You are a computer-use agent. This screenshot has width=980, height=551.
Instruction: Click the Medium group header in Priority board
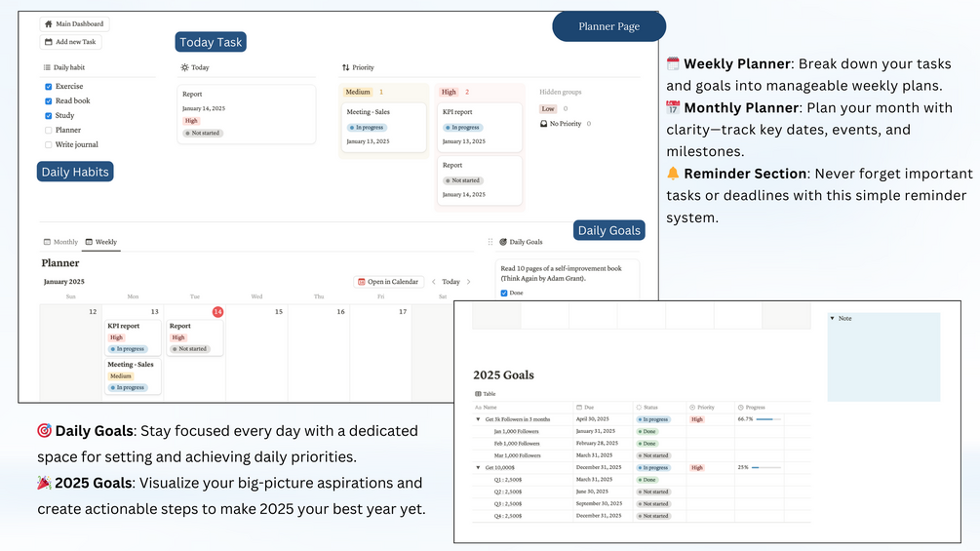pyautogui.click(x=358, y=92)
